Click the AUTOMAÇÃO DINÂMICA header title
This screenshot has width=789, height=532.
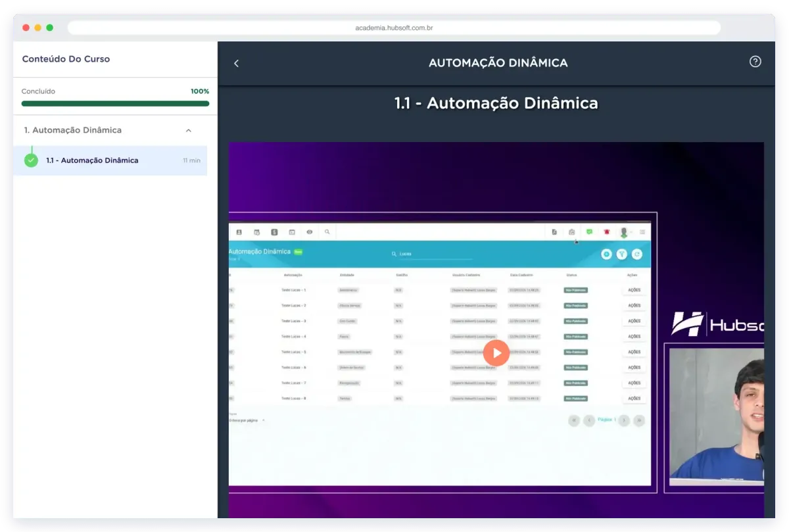498,63
